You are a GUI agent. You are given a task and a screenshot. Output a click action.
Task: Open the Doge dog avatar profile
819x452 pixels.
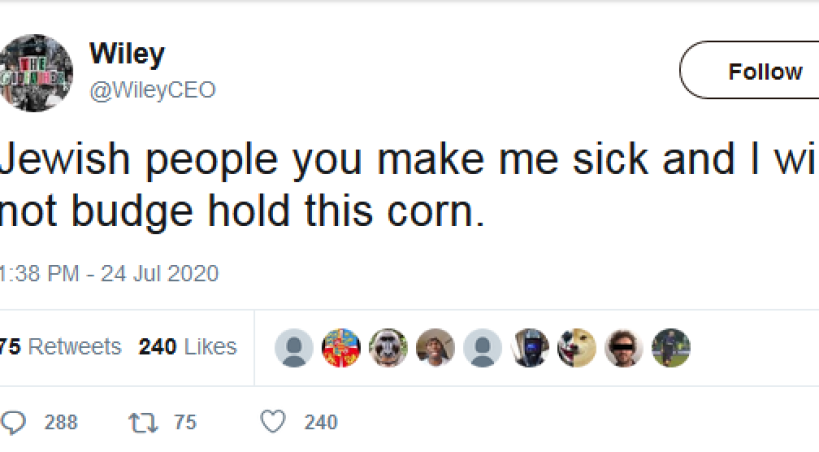point(577,348)
